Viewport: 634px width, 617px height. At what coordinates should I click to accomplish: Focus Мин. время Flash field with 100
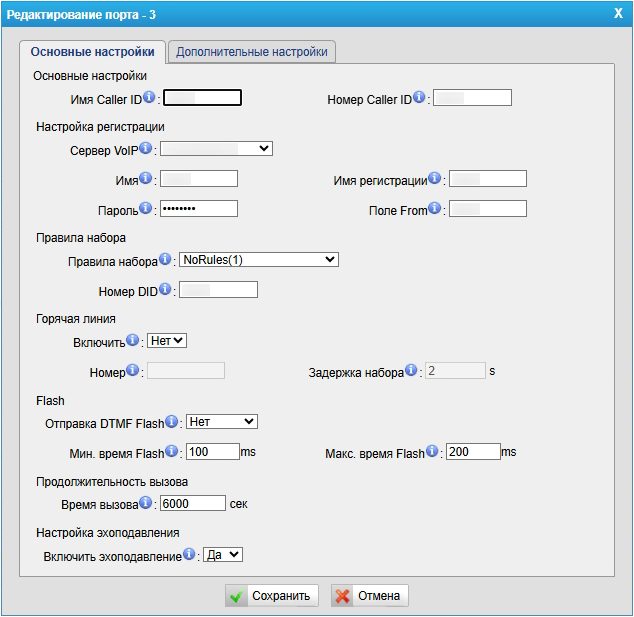pos(213,452)
